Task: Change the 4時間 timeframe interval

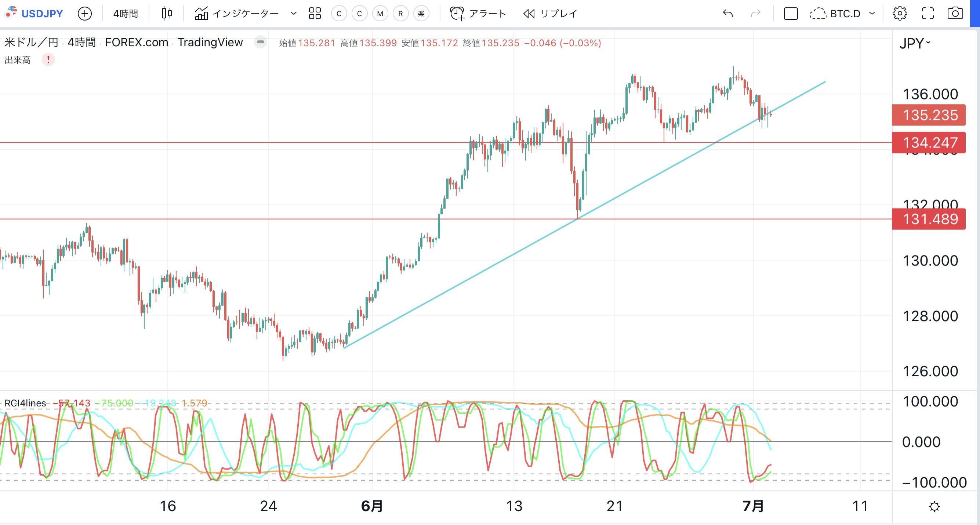Action: 126,14
